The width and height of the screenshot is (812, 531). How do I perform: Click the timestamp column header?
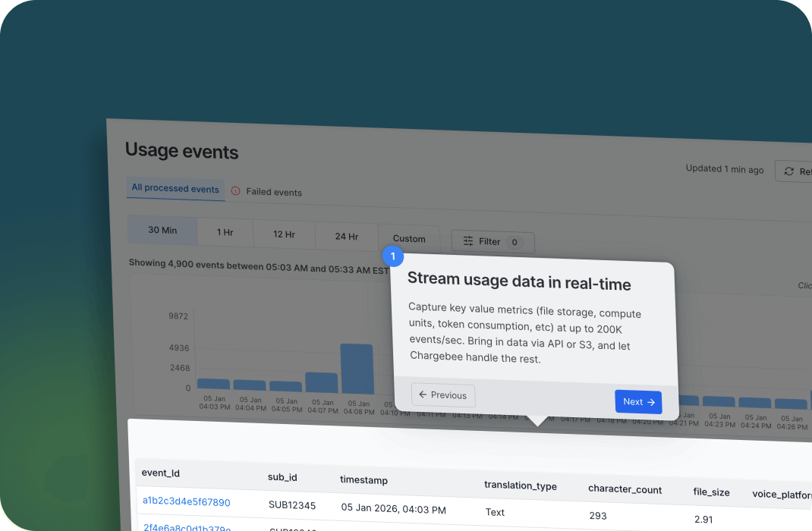click(364, 480)
